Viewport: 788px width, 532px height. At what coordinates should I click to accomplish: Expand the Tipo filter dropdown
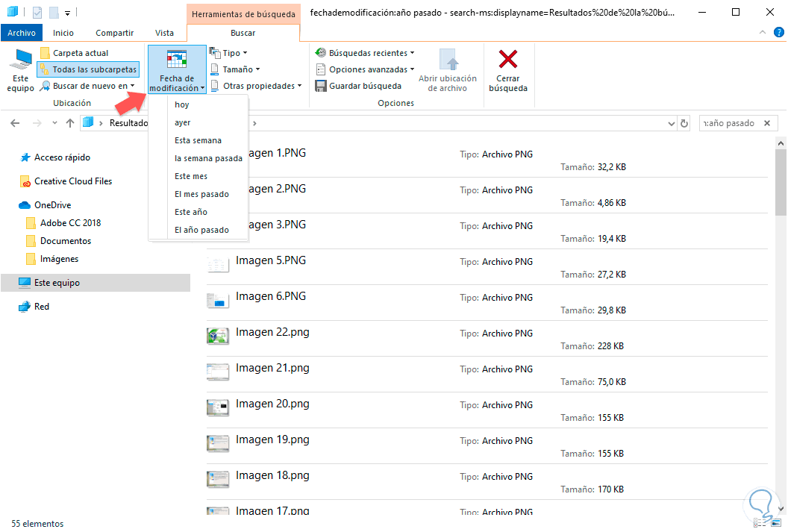pos(228,53)
